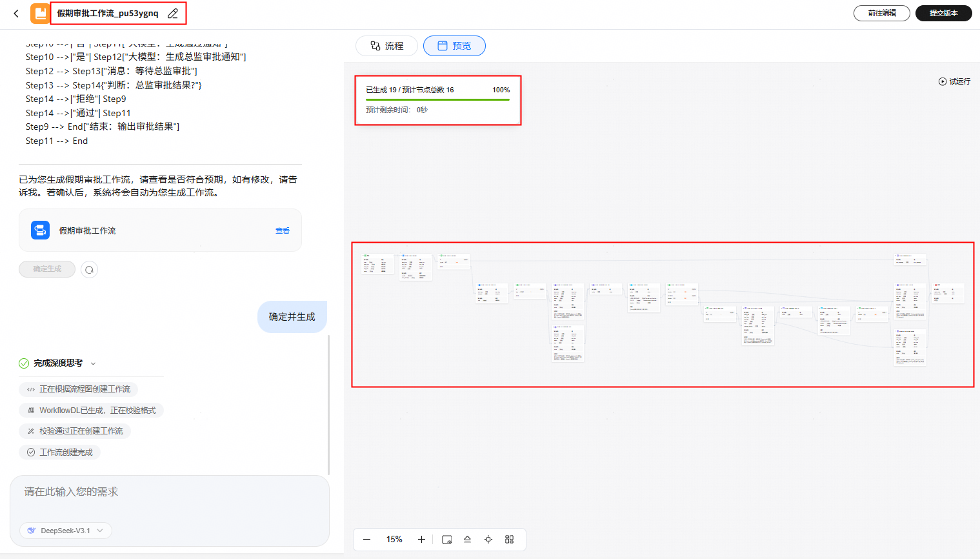Image resolution: width=980 pixels, height=559 pixels.
Task: Go back using the left arrow
Action: (x=16, y=13)
